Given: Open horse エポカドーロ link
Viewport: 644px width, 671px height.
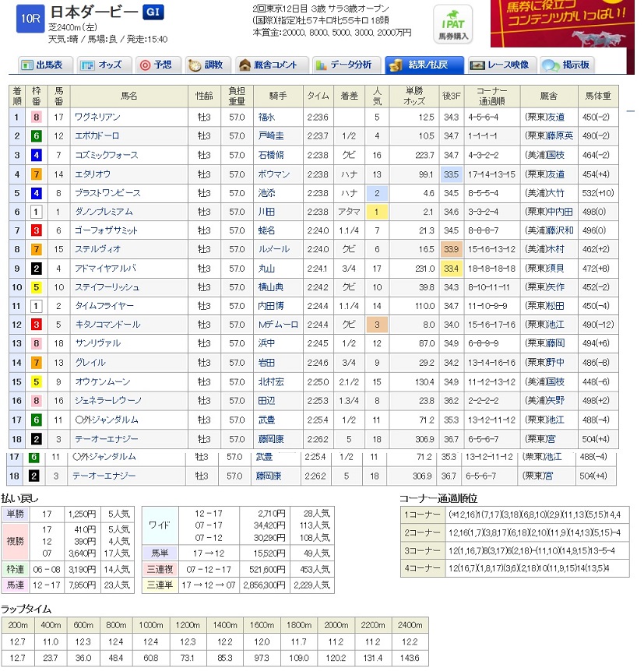Looking at the screenshot, I should (97, 136).
